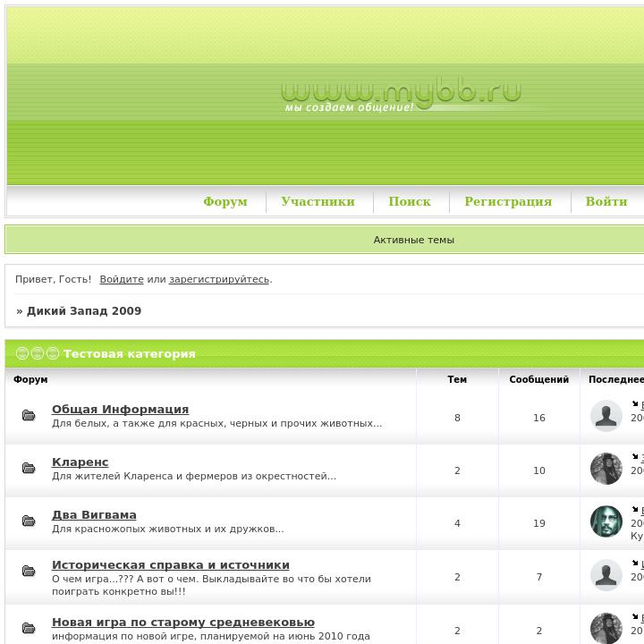Open default avatar in Общая Информация row
Viewport: 644px width, 644px height.
pyautogui.click(x=606, y=416)
